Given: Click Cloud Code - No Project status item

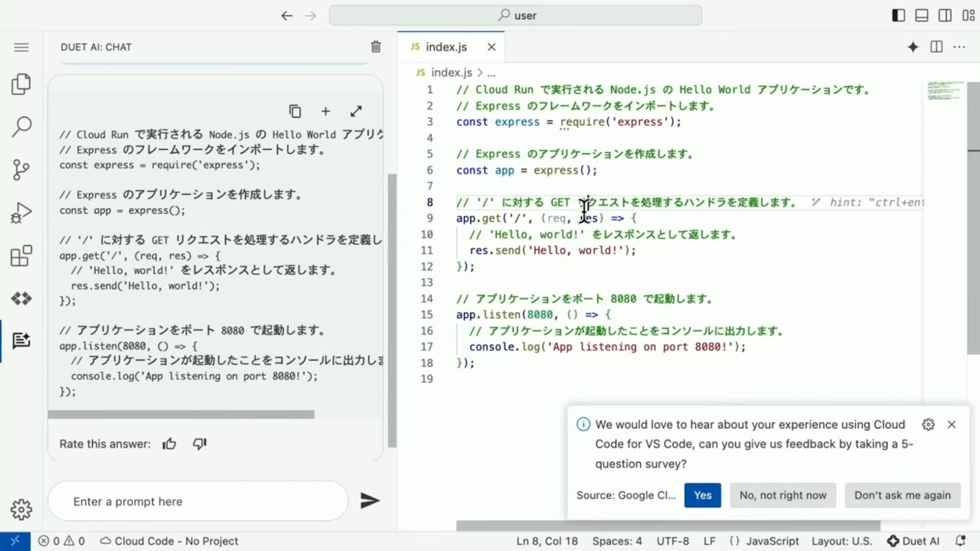Looking at the screenshot, I should coord(169,541).
